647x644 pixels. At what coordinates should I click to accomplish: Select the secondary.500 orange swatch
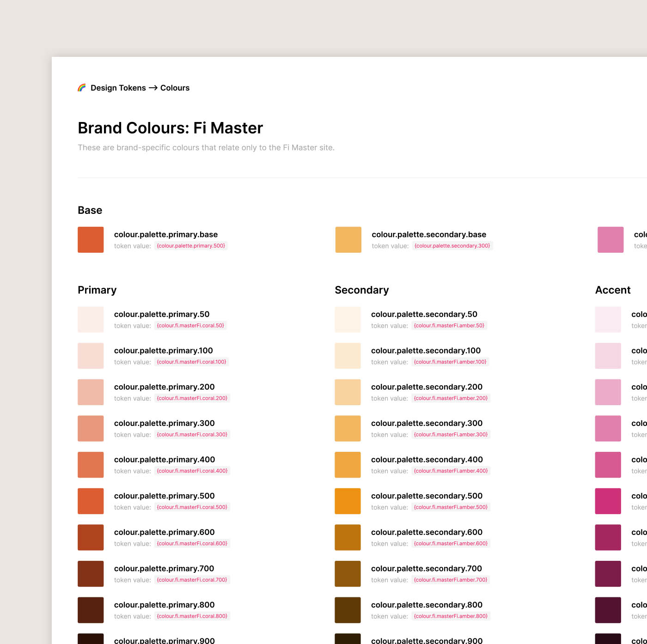348,501
